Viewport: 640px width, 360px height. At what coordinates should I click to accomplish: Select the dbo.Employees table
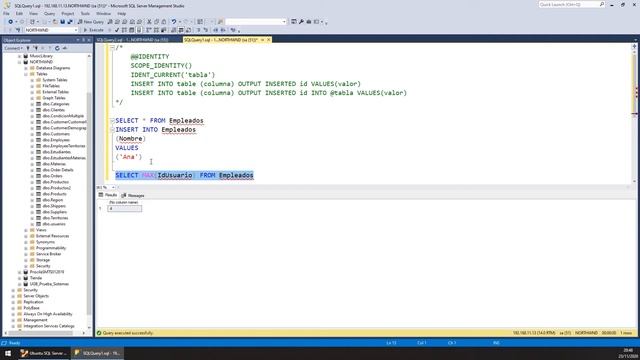coord(56,140)
